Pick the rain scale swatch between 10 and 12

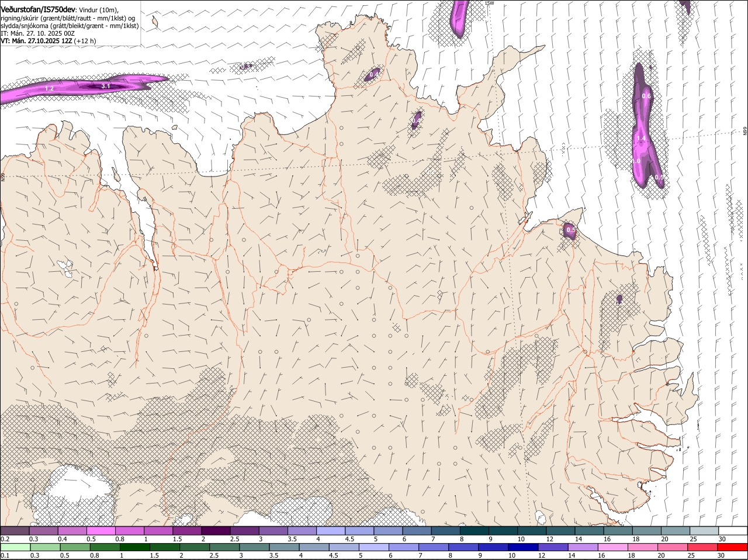pos(524,547)
